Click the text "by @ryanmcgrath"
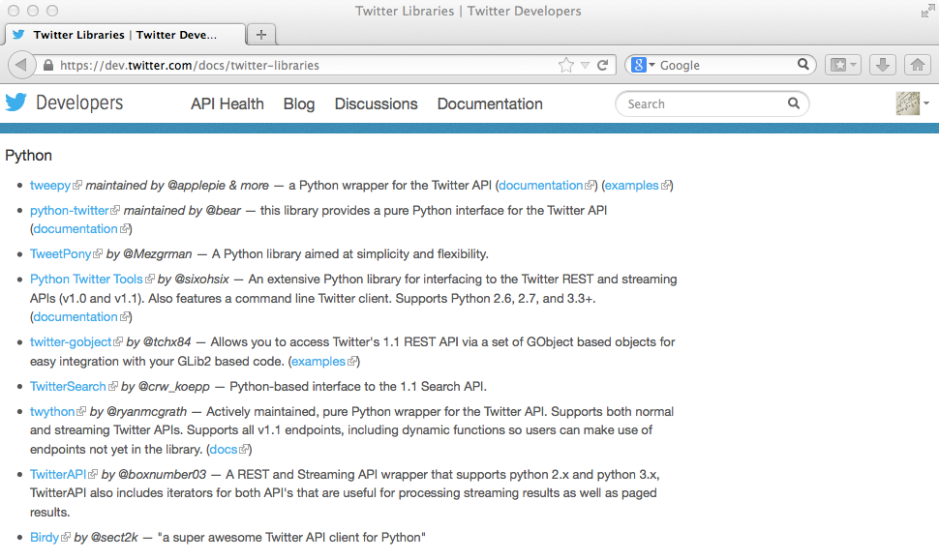Image resolution: width=939 pixels, height=560 pixels. pyautogui.click(x=138, y=412)
